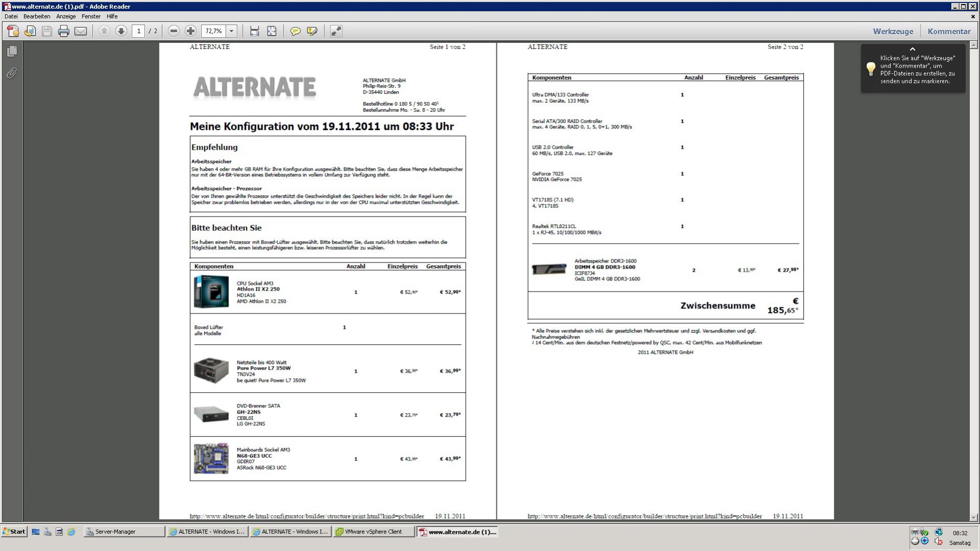Click the Internet Explorer quick launch icon

(x=71, y=532)
